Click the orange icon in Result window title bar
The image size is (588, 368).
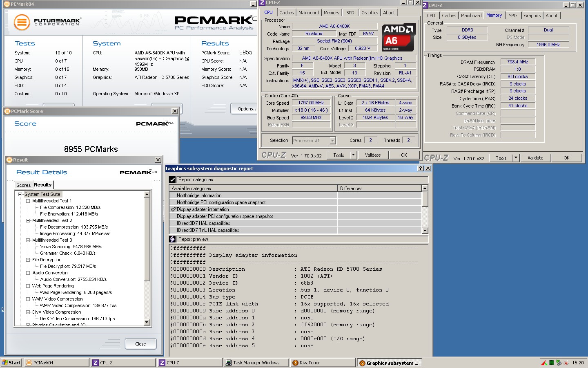coord(9,160)
